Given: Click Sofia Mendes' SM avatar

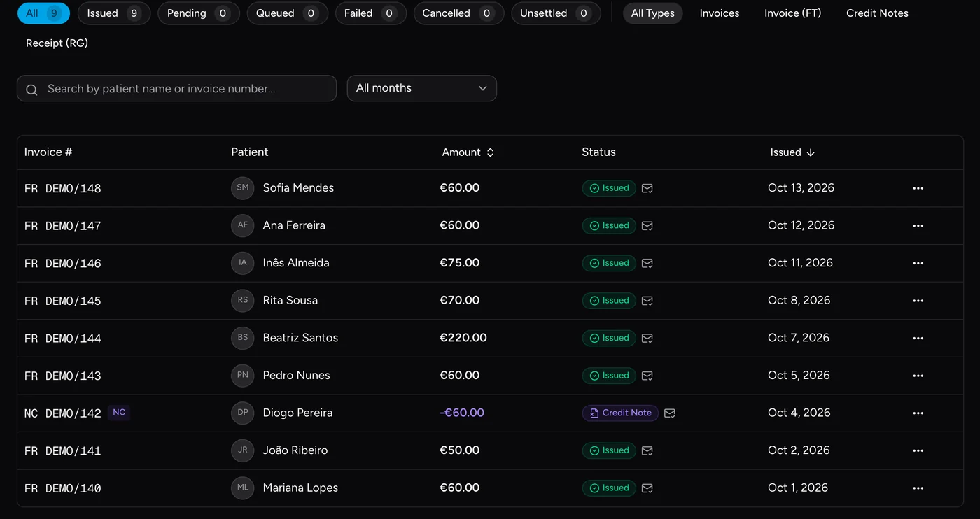Looking at the screenshot, I should click(x=243, y=188).
